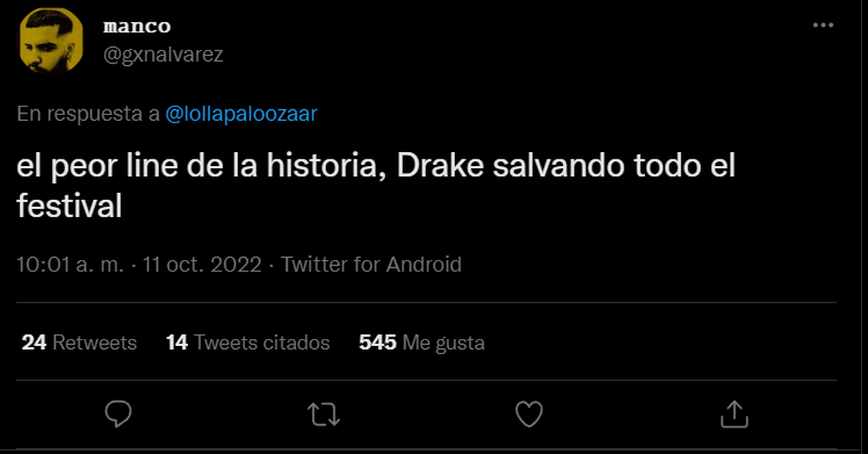Click the reply speech bubble icon

118,413
